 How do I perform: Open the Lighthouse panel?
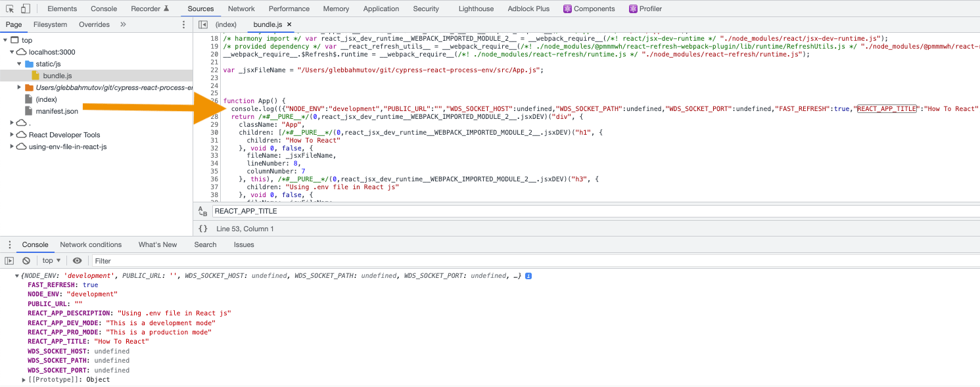coord(475,9)
